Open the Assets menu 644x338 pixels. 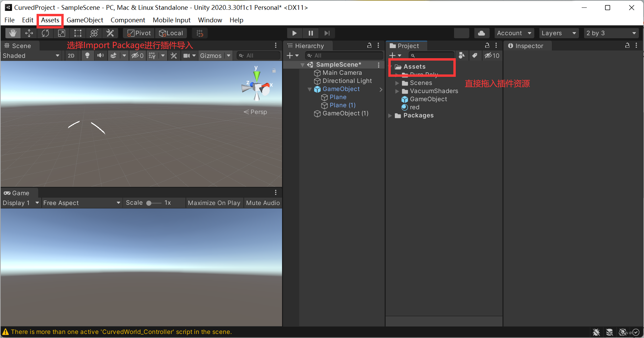pos(50,20)
